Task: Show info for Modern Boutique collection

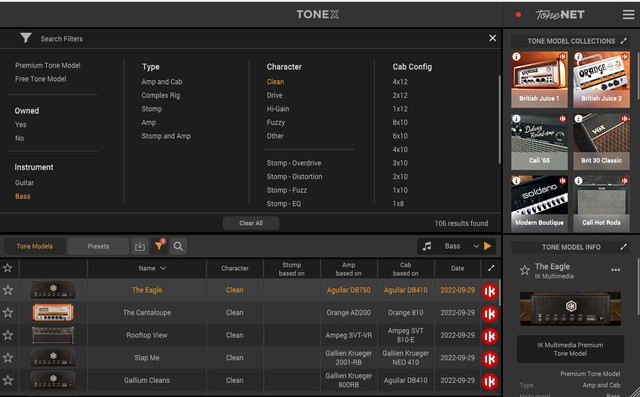Action: pos(516,180)
